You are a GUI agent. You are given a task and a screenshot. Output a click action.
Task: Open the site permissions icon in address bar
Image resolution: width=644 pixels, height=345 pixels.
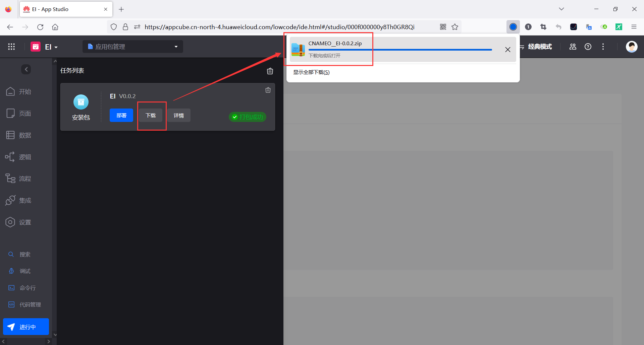[137, 27]
